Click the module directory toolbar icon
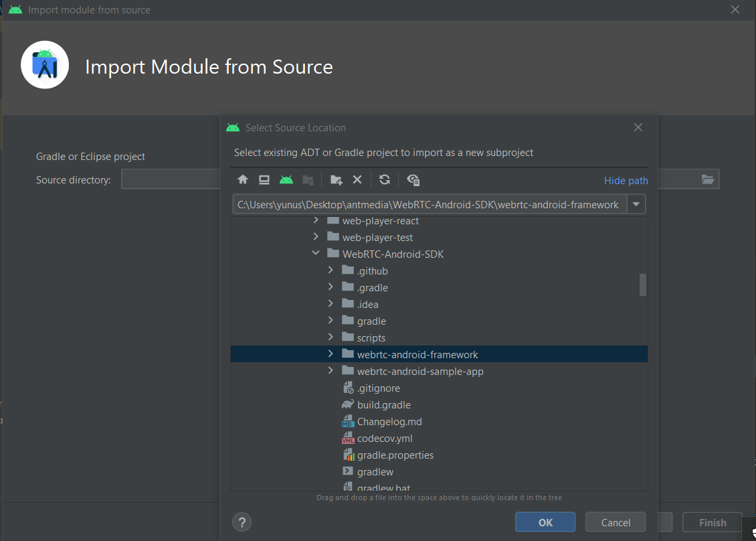756x541 pixels. 308,180
